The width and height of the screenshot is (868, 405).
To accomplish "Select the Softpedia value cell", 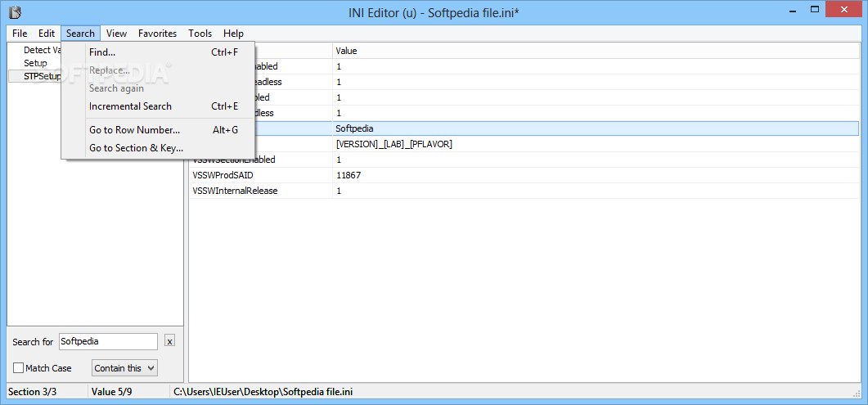I will pos(596,128).
